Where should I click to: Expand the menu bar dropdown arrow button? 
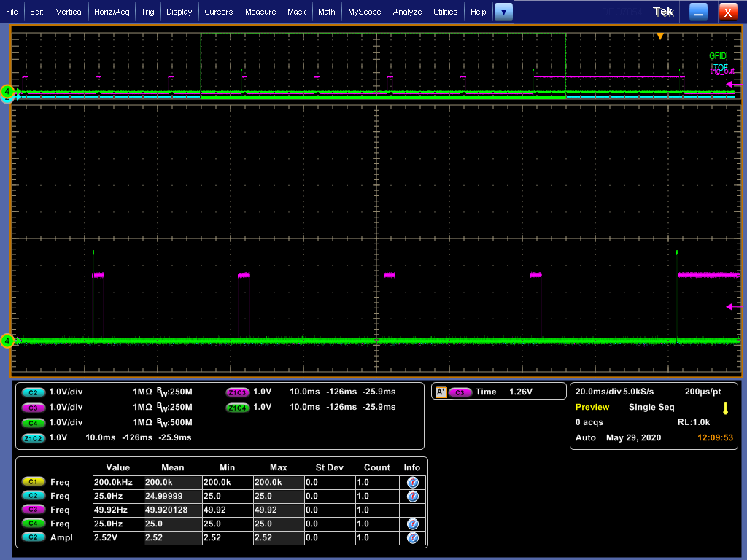(x=503, y=12)
